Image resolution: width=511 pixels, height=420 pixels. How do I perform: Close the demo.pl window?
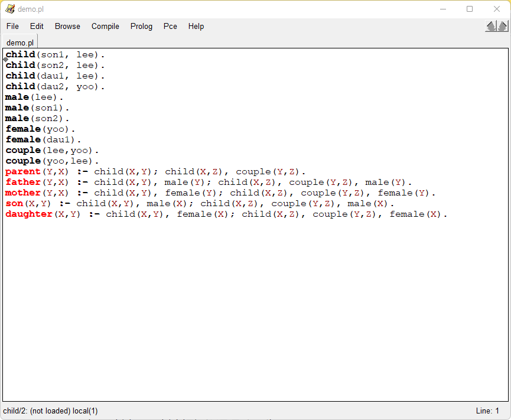[x=497, y=9]
